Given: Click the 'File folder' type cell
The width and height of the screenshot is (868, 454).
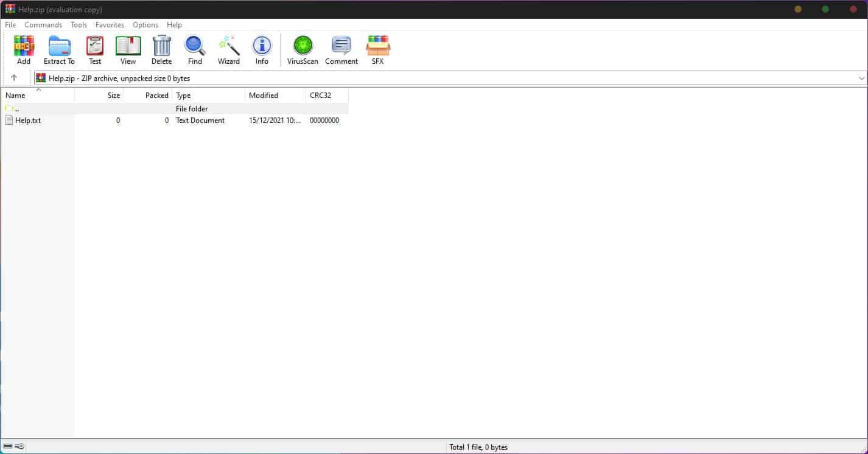Looking at the screenshot, I should click(x=192, y=109).
